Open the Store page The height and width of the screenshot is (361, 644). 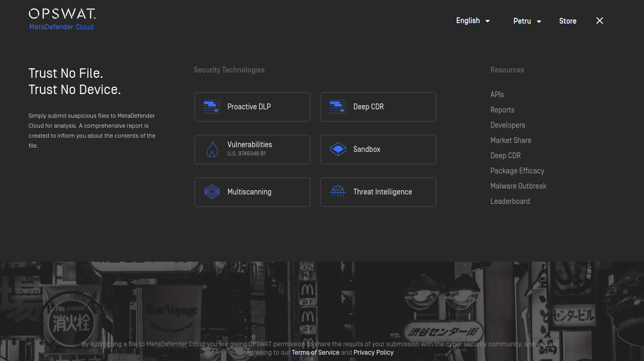568,21
